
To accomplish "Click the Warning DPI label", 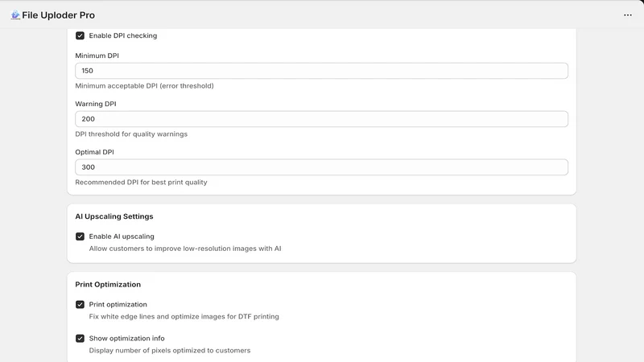I will pos(96,104).
